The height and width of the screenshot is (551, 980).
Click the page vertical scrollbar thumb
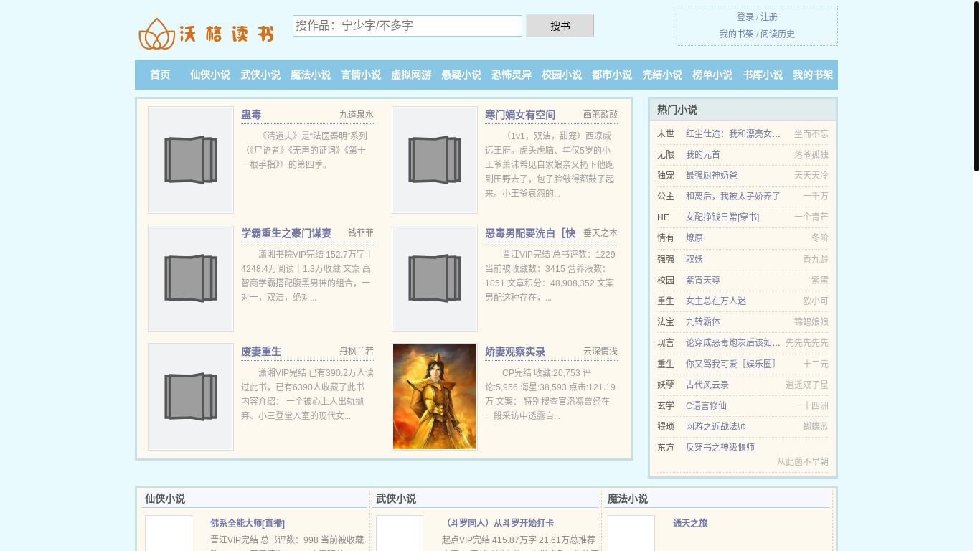click(976, 86)
